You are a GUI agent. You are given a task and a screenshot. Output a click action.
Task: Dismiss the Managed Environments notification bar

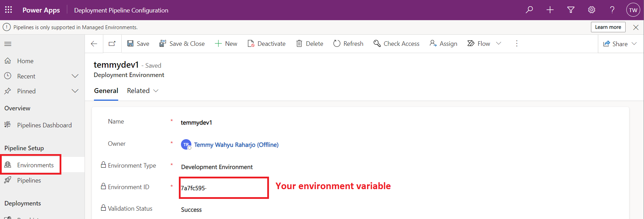[636, 27]
